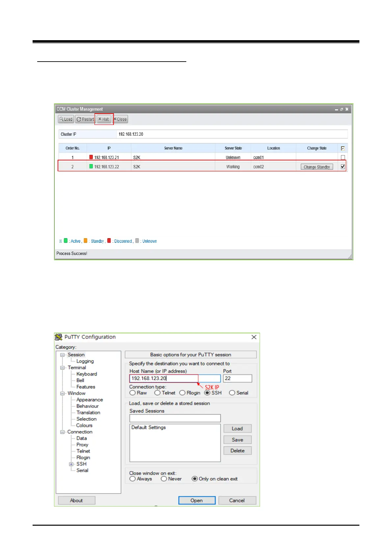The image size is (392, 555).
Task: Restore the CCM Cluster Management window
Action: point(342,109)
